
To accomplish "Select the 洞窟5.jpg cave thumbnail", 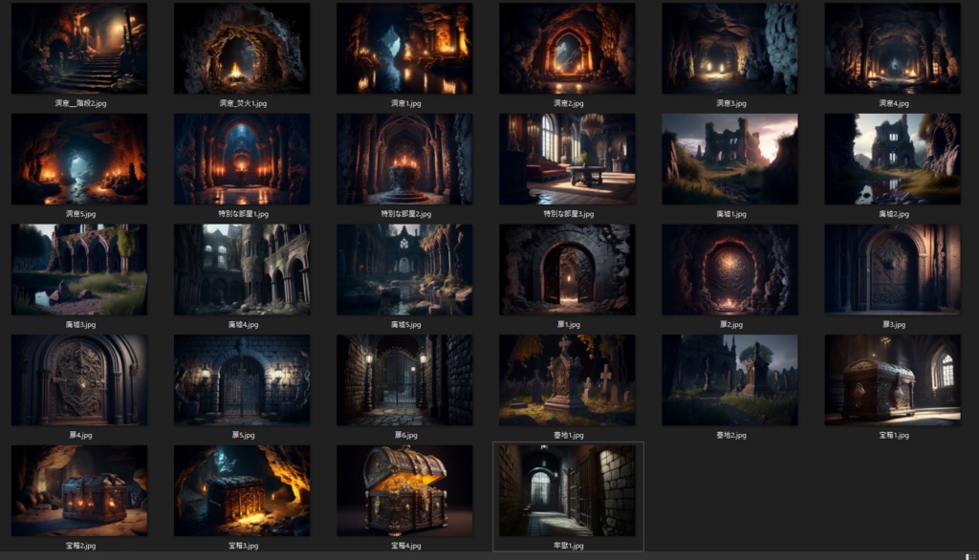I will [x=79, y=159].
